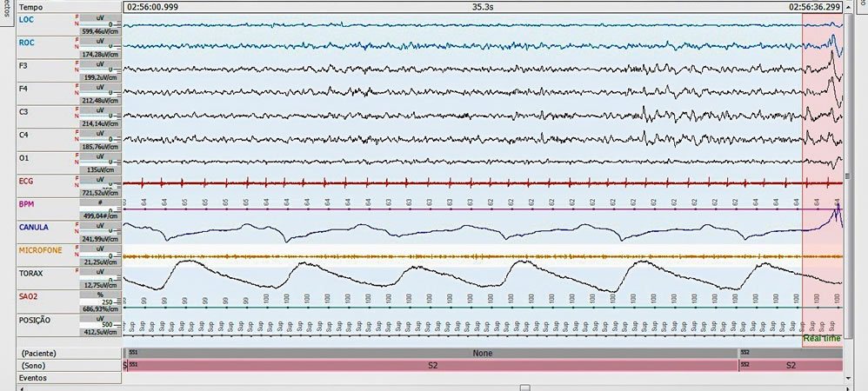Viewport: 868px width, 391px height.
Task: Toggle the F filter on TORAX channel
Action: tap(79, 272)
